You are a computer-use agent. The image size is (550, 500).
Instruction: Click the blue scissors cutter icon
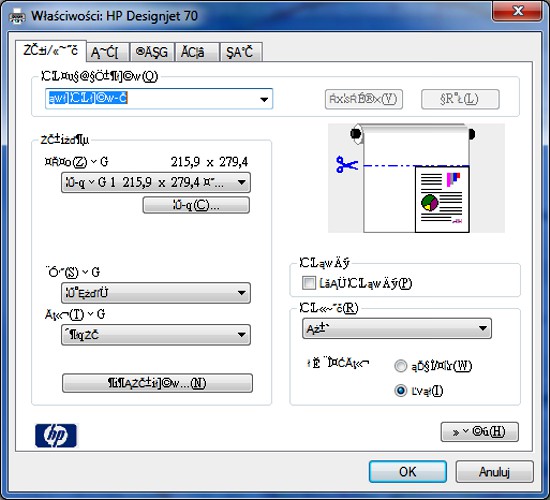pyautogui.click(x=347, y=164)
